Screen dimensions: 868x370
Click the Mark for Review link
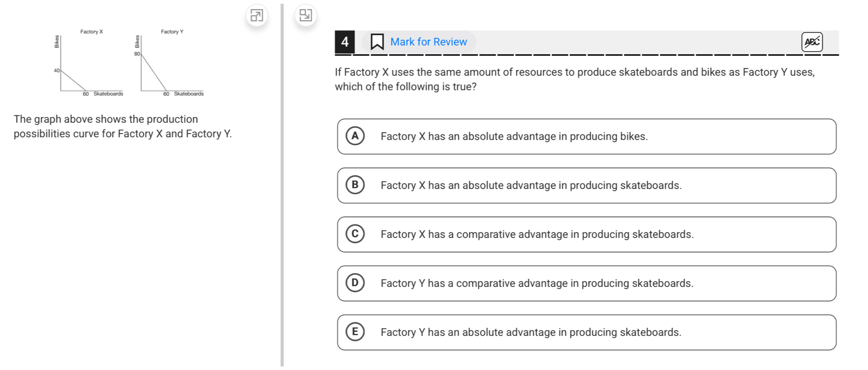(428, 42)
